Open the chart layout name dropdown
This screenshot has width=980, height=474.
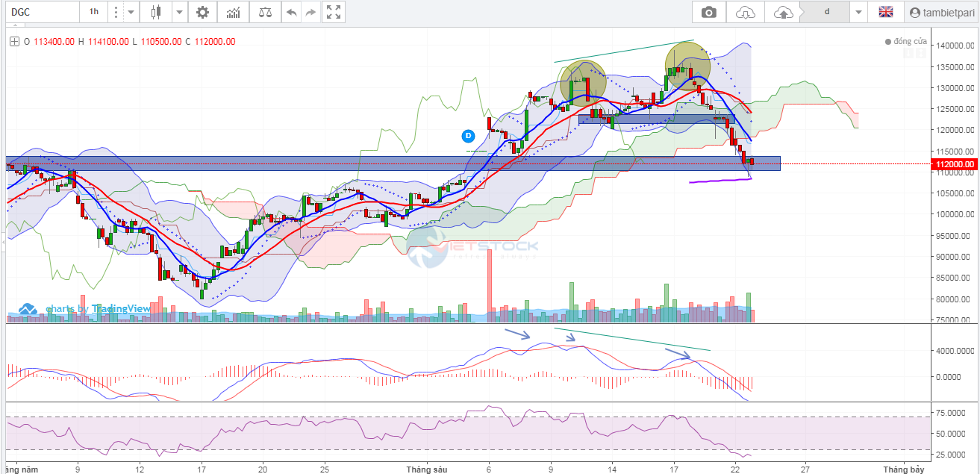858,12
